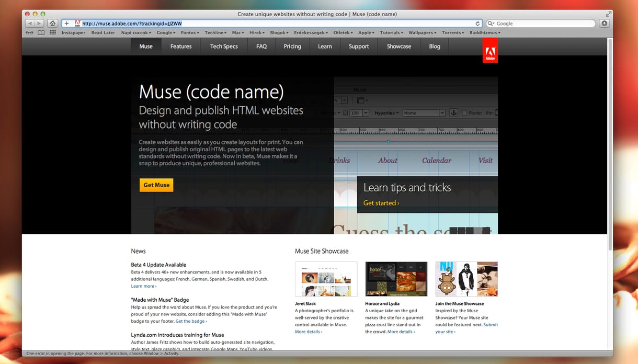
Task: Open the Napi cuccok bookmarks folder
Action: point(135,32)
